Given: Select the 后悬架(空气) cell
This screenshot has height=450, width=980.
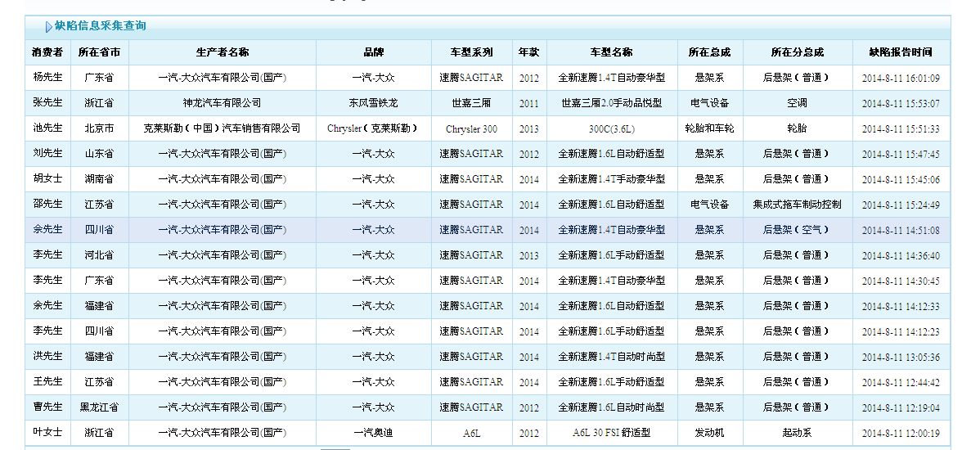Looking at the screenshot, I should click(x=797, y=230).
